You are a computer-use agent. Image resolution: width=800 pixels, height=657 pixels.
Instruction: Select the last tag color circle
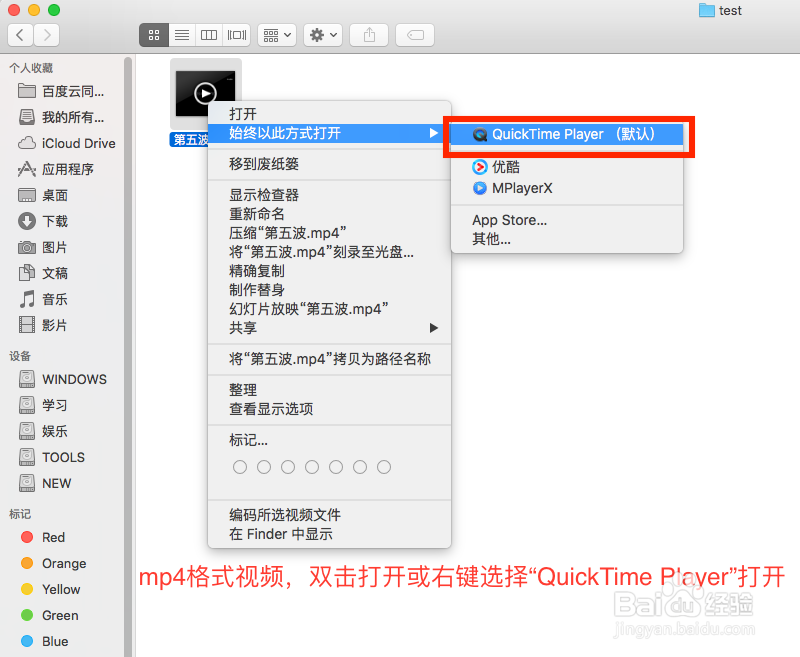pos(384,467)
